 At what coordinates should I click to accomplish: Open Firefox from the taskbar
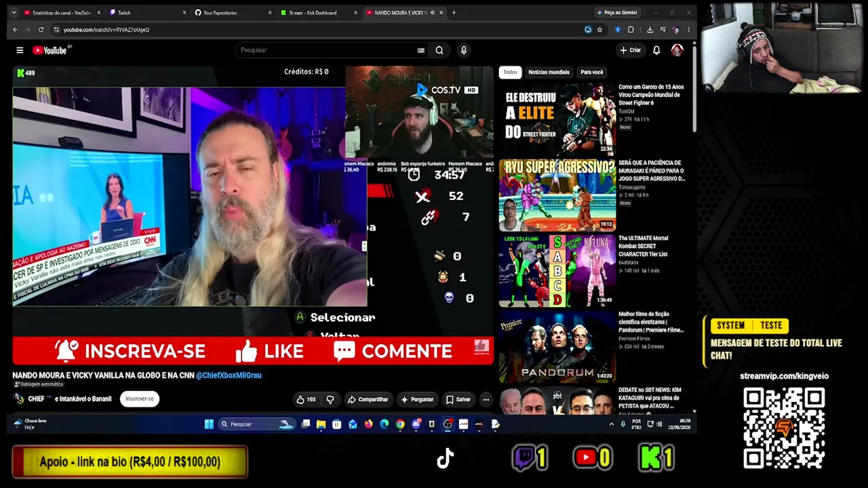(x=368, y=424)
